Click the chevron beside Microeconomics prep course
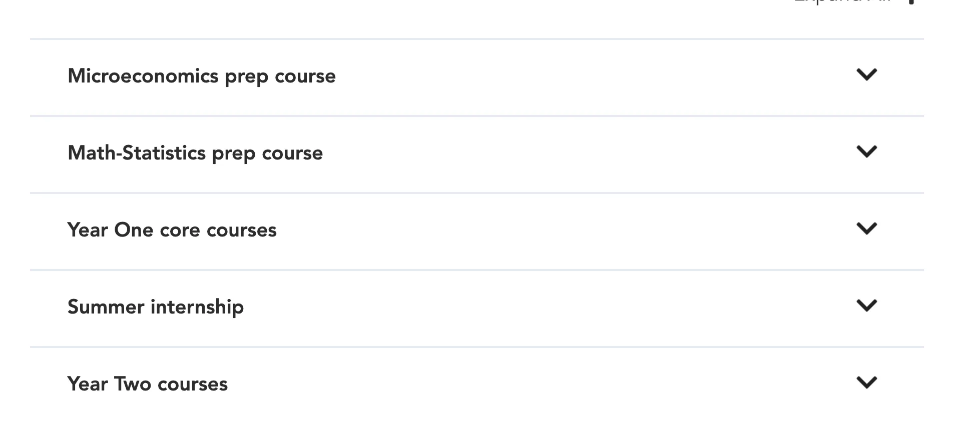Image resolution: width=980 pixels, height=447 pixels. click(866, 75)
